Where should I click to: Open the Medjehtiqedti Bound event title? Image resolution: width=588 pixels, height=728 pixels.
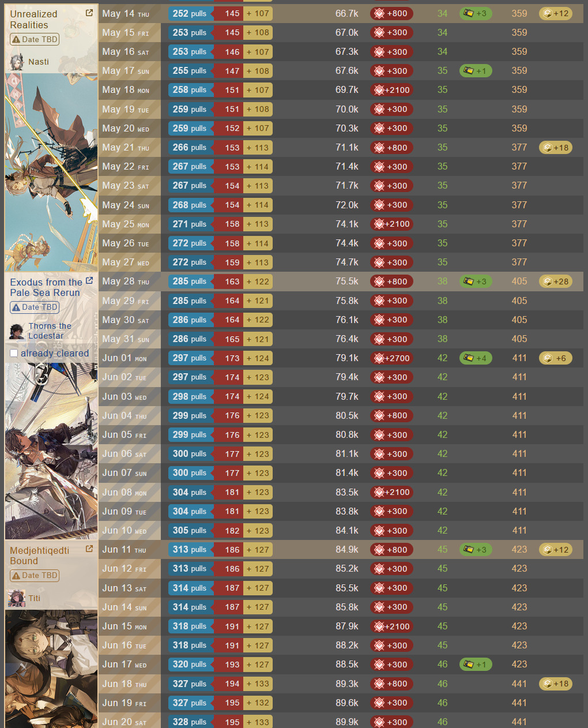pos(39,556)
